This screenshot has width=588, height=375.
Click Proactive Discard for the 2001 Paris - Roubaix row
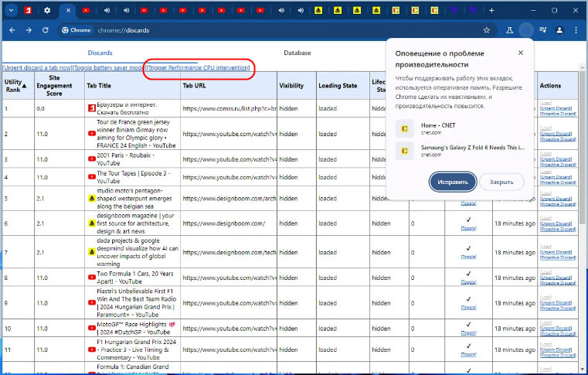click(558, 165)
